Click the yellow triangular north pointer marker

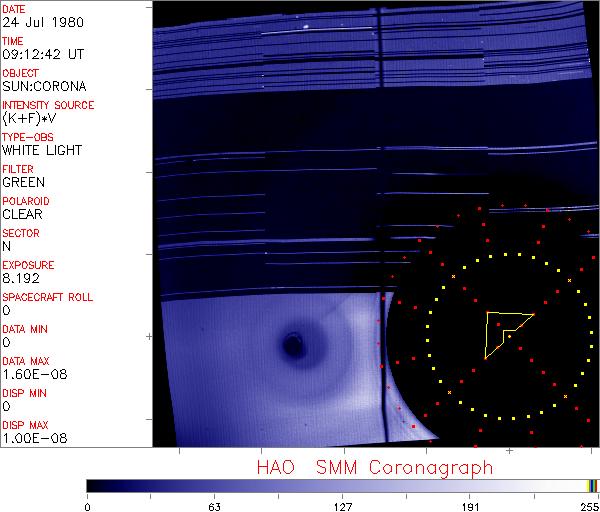pos(505,328)
